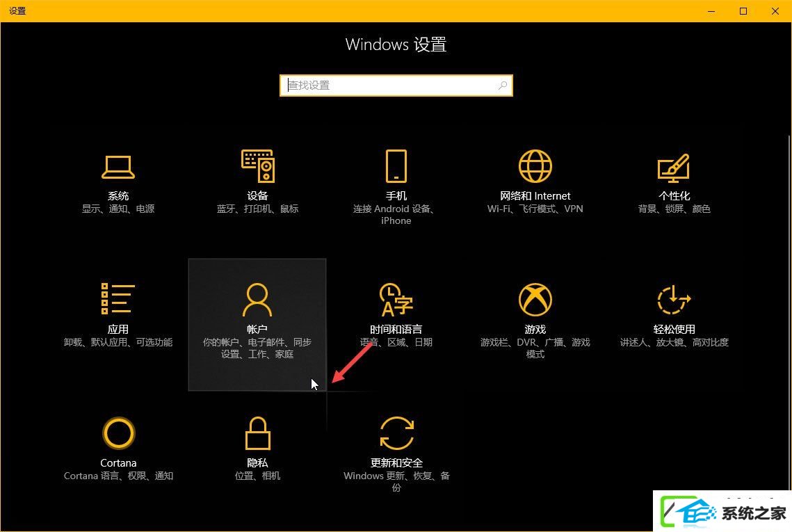Open the 轻松使用 dashed circle icon

pos(674,300)
